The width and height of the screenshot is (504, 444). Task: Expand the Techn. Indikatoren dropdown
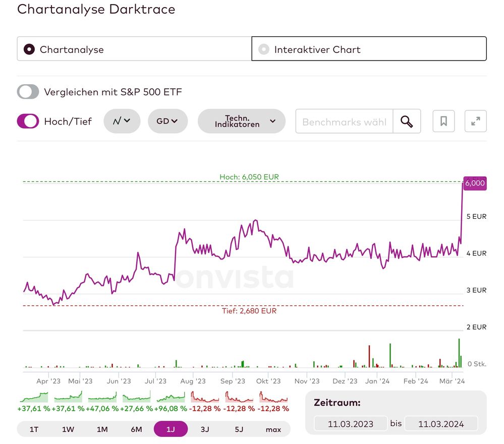pyautogui.click(x=241, y=121)
